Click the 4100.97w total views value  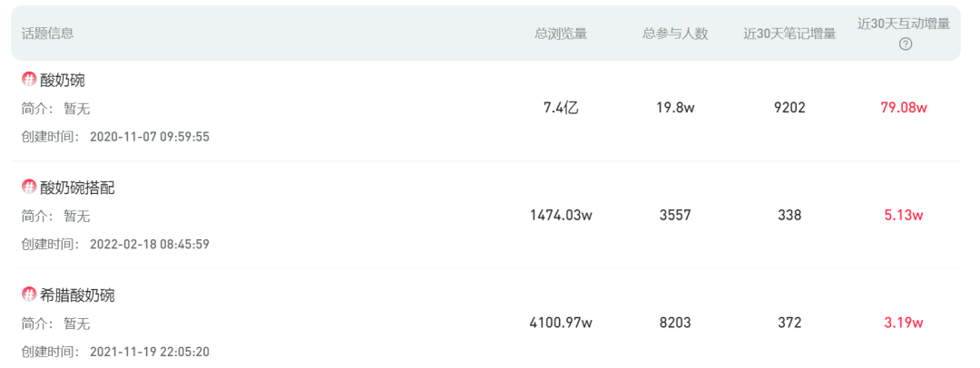pyautogui.click(x=561, y=323)
